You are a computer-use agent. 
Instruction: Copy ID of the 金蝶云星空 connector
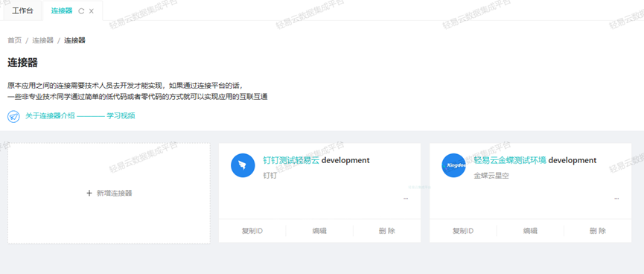pos(463,231)
